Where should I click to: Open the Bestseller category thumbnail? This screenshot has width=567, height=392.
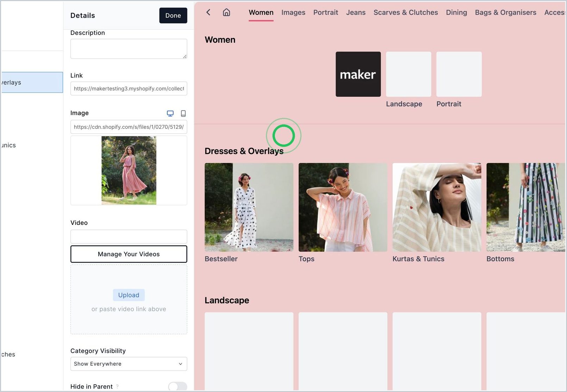[249, 207]
